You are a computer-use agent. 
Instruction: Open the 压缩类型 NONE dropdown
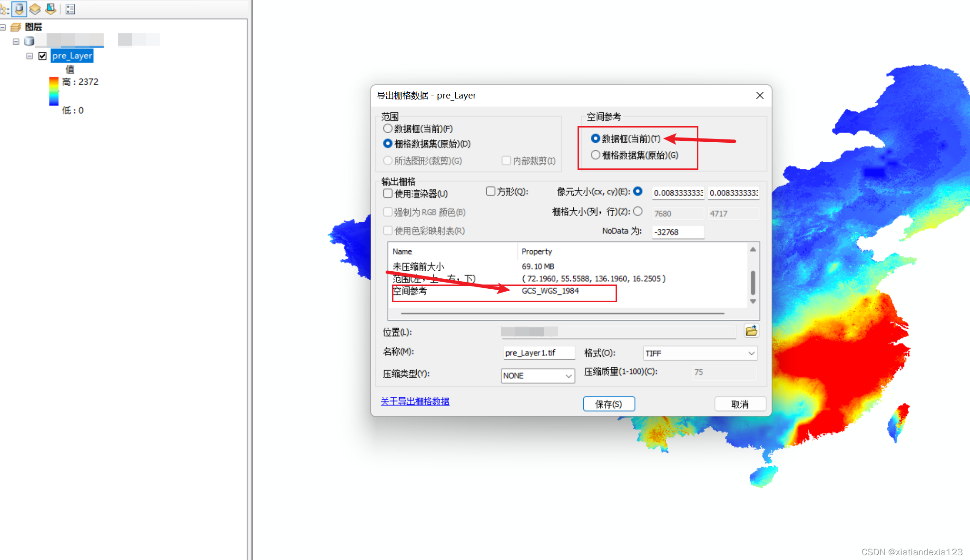[538, 376]
